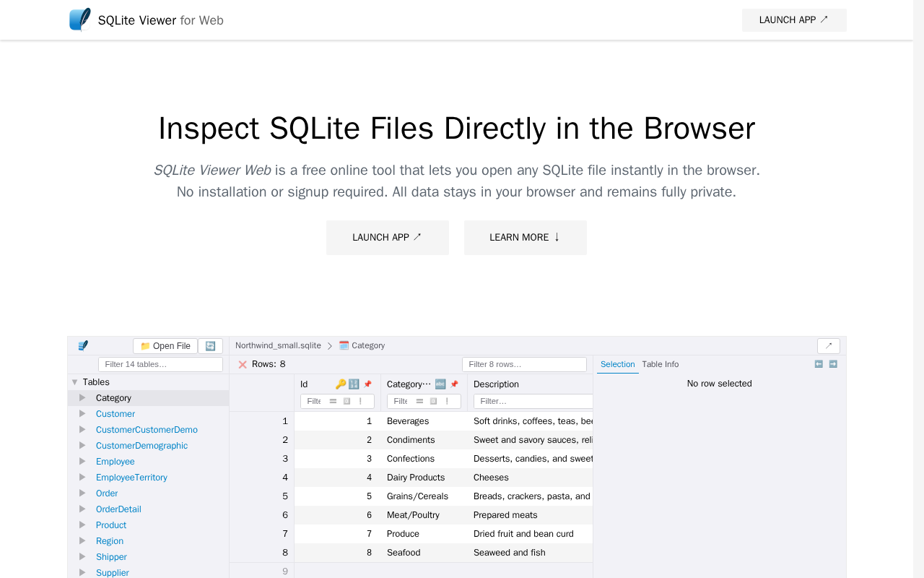The image size is (924, 578).
Task: Click the Filter 14 tables input
Action: [x=160, y=364]
